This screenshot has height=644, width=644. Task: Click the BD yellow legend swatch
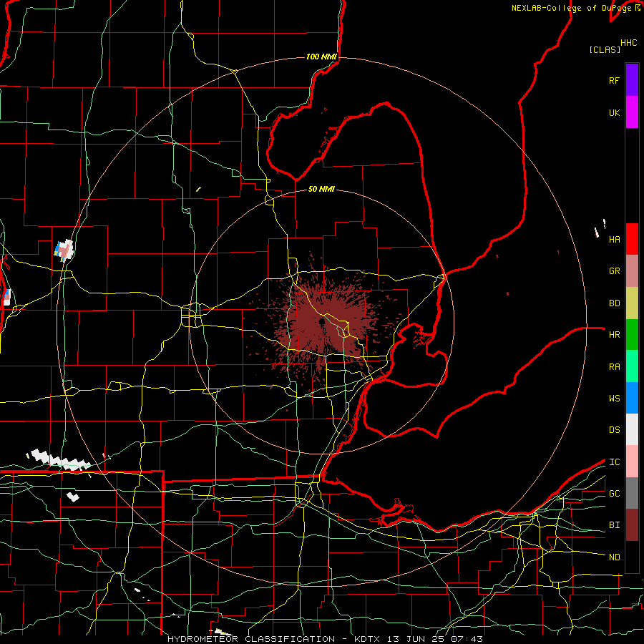tap(632, 303)
